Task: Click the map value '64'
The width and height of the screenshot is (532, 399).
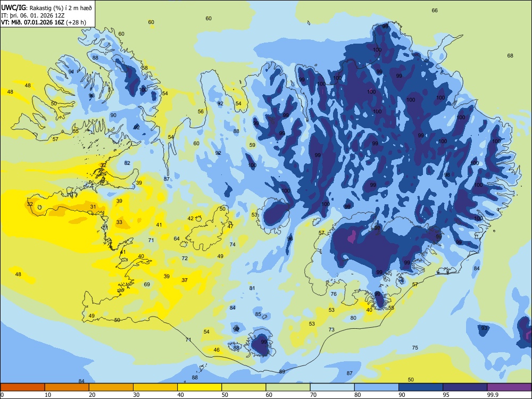Action: point(177,238)
